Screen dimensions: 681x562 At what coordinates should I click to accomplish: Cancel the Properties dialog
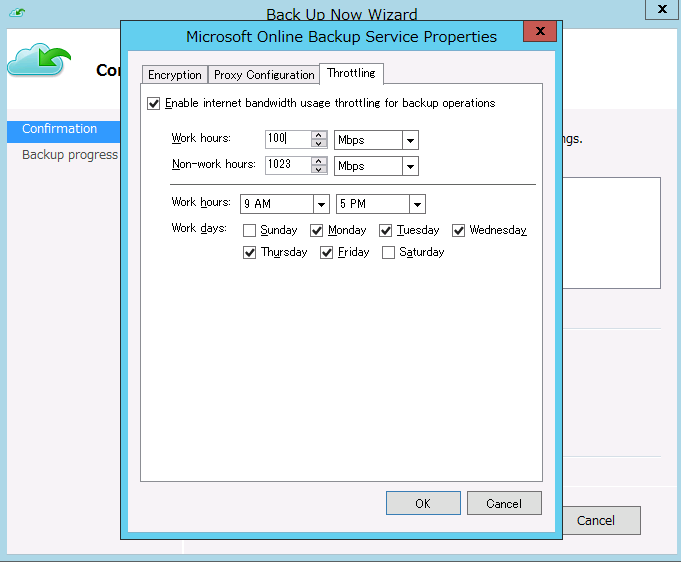click(x=504, y=503)
